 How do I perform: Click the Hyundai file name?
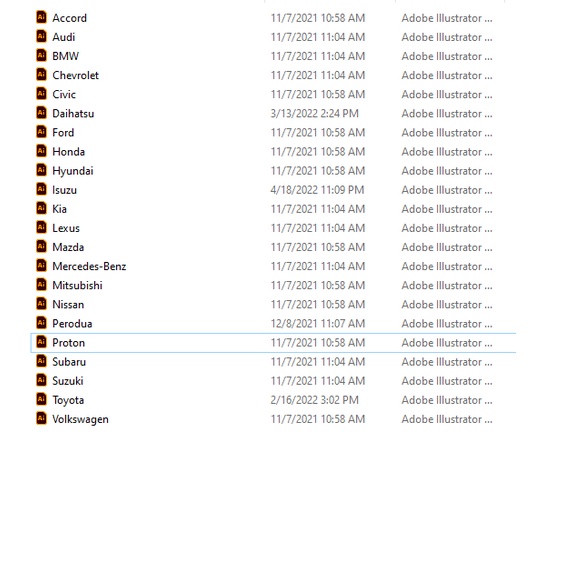73,171
